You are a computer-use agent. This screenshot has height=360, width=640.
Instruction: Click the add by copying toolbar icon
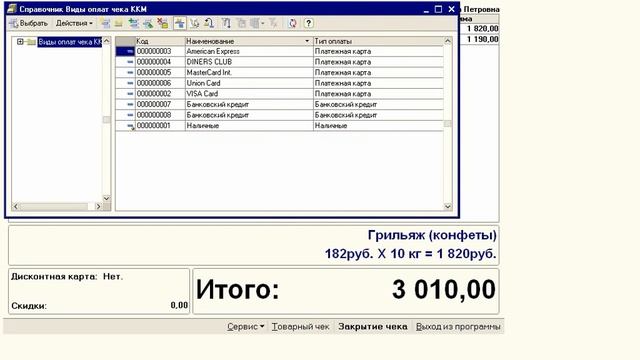coord(133,23)
